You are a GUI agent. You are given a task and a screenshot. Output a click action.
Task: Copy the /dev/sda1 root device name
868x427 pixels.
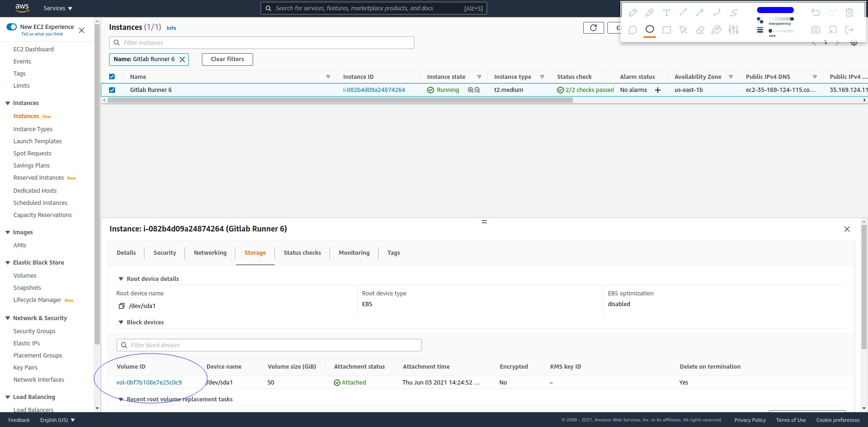click(x=122, y=306)
